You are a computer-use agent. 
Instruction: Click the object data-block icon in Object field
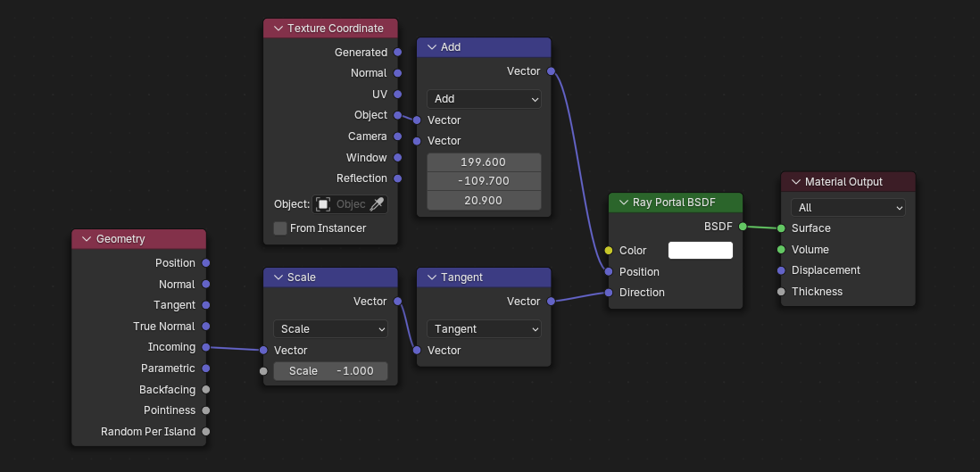click(324, 204)
